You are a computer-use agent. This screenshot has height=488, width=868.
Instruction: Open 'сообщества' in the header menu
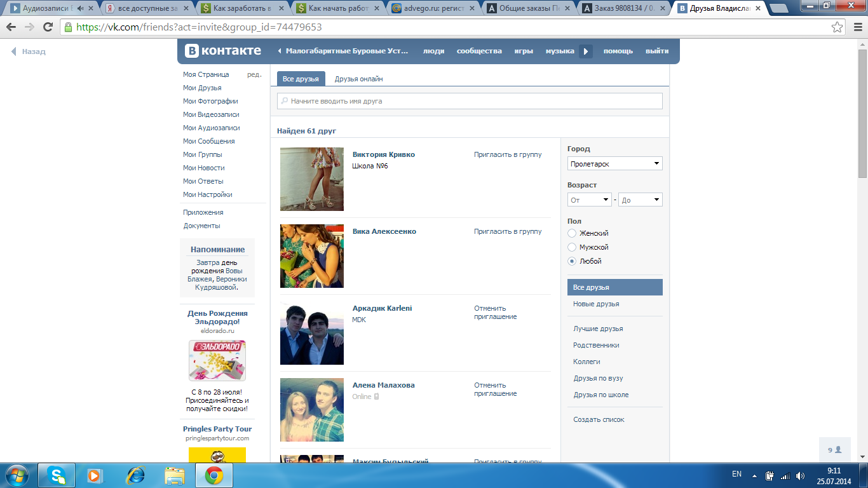click(x=479, y=51)
